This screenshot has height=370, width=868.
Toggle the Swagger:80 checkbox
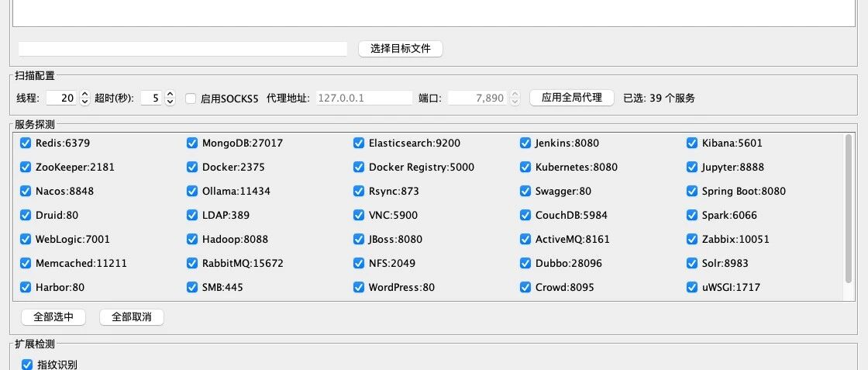point(525,191)
